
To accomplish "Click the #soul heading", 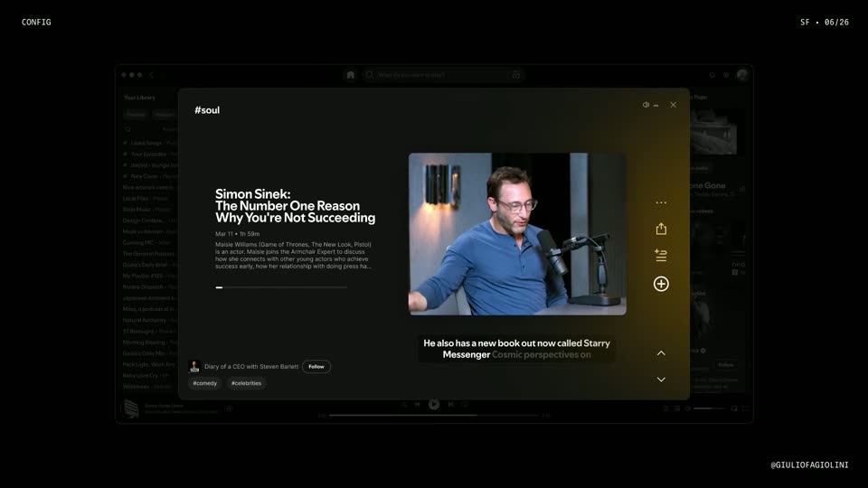I will 207,110.
